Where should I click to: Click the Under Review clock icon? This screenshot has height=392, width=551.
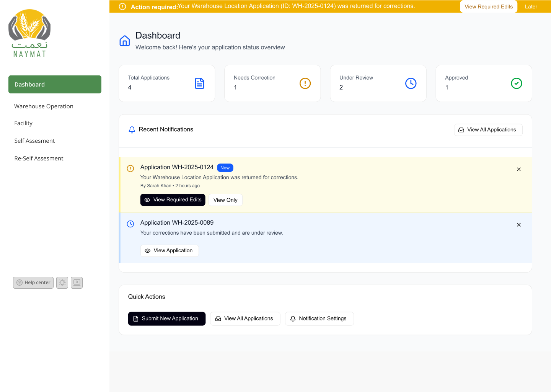[411, 83]
